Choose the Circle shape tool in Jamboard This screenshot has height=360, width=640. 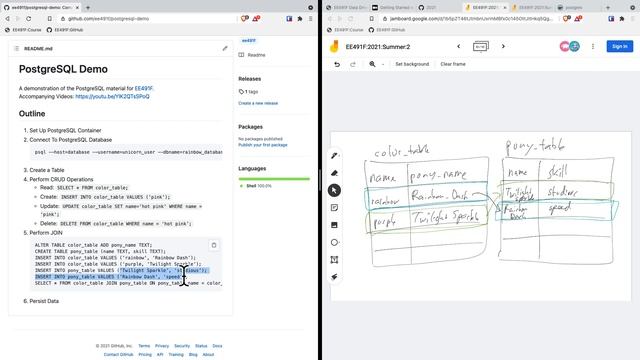point(334,242)
